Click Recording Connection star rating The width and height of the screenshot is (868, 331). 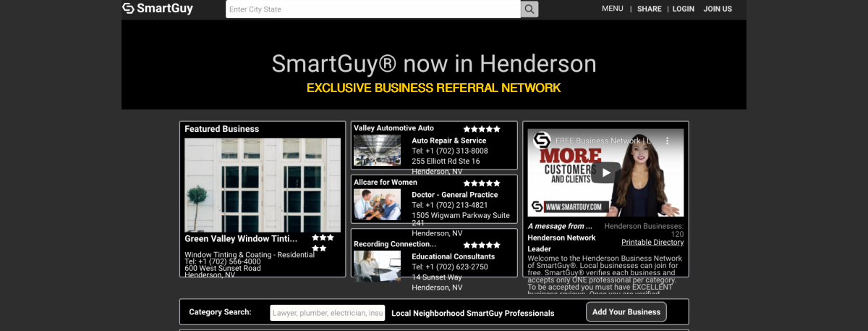coord(482,246)
